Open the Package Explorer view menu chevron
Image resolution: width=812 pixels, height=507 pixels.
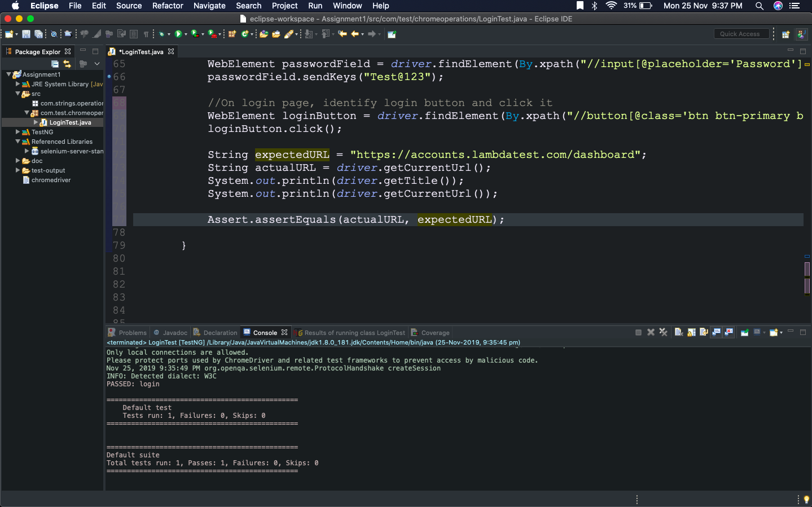coord(97,64)
